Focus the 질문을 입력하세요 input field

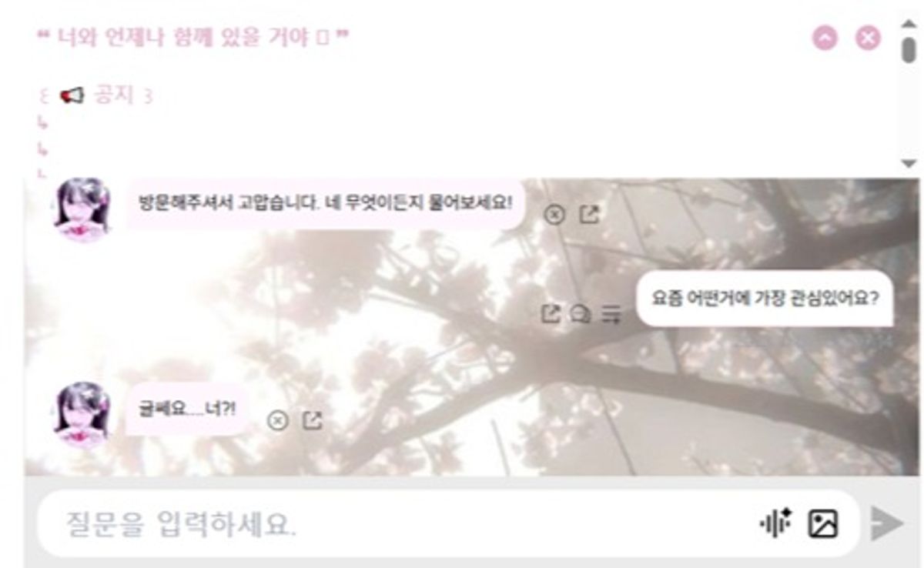(x=393, y=524)
